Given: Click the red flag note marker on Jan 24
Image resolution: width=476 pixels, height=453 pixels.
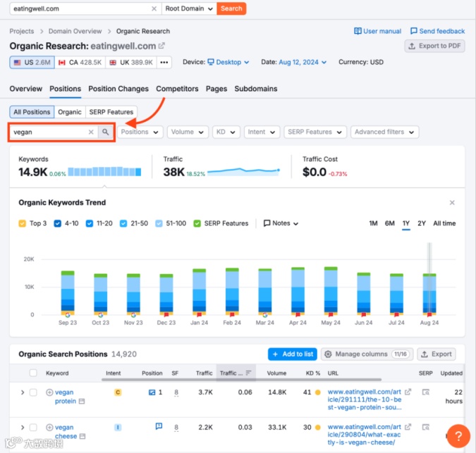Looking at the screenshot, I should (x=199, y=315).
